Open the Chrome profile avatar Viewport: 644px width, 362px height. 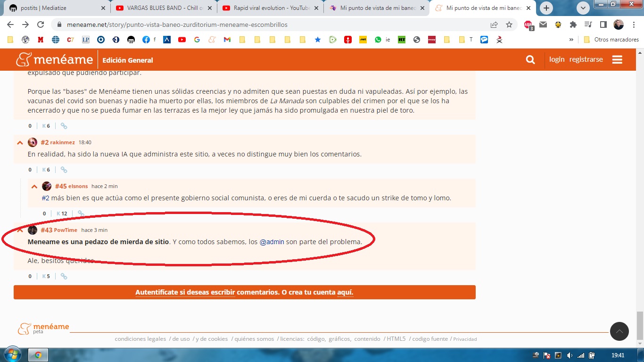click(x=619, y=25)
